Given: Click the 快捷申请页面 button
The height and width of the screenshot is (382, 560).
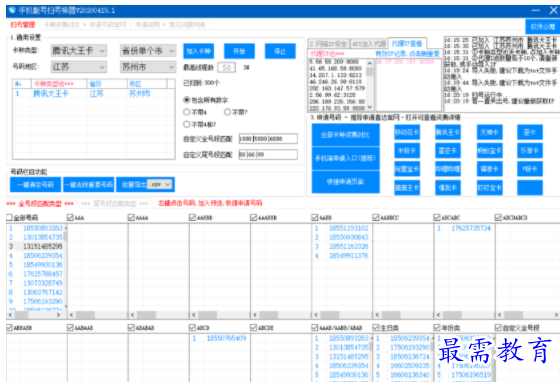Looking at the screenshot, I should tap(345, 181).
